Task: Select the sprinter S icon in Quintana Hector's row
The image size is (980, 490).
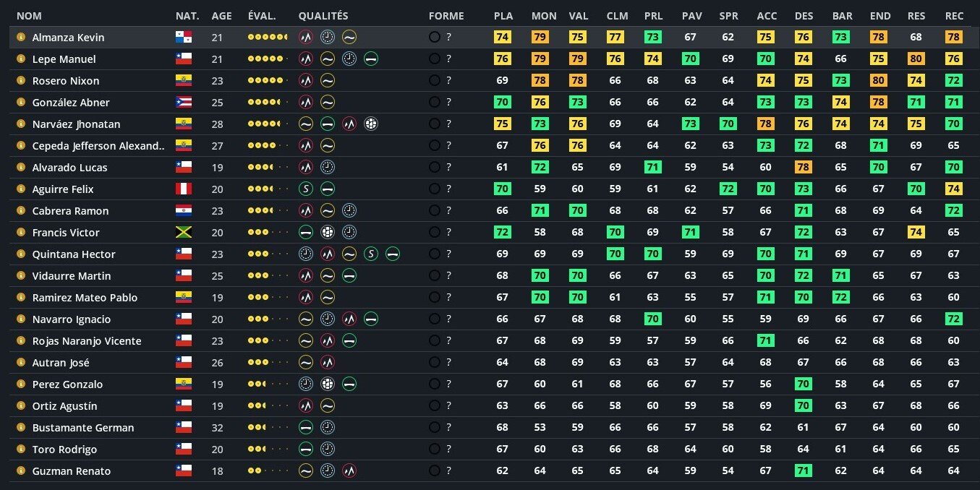Action: (x=371, y=254)
